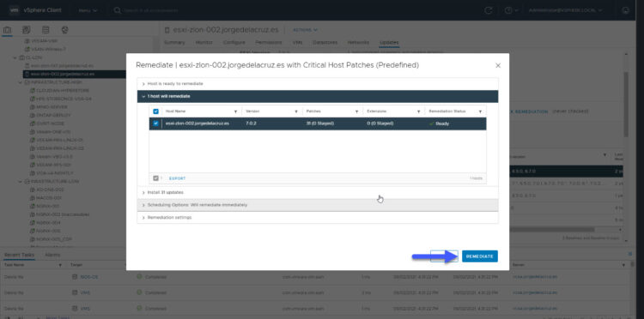Switch to the Updates tab
This screenshot has height=319, width=644.
click(389, 43)
